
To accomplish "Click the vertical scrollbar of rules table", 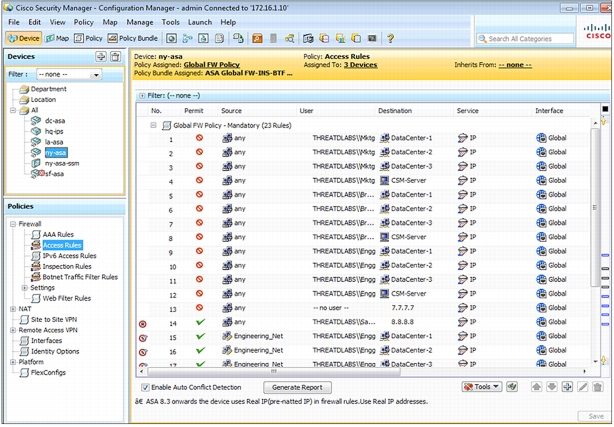I will coord(595,208).
